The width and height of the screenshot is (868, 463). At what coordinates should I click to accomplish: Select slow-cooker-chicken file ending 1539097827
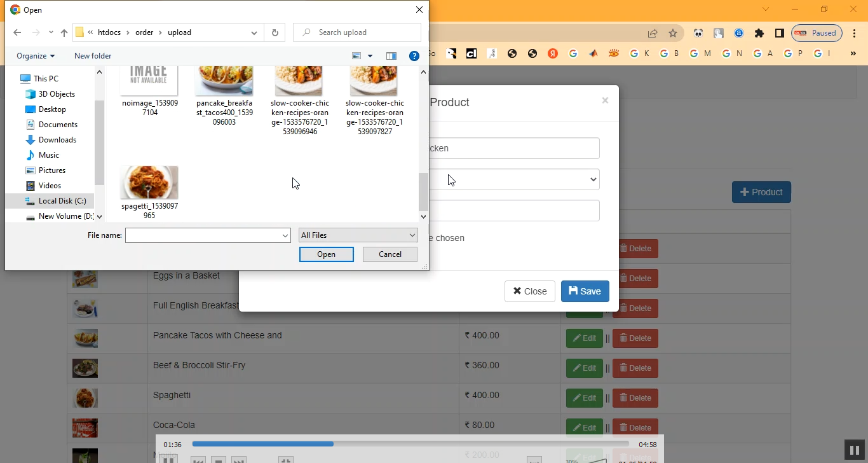(x=374, y=100)
